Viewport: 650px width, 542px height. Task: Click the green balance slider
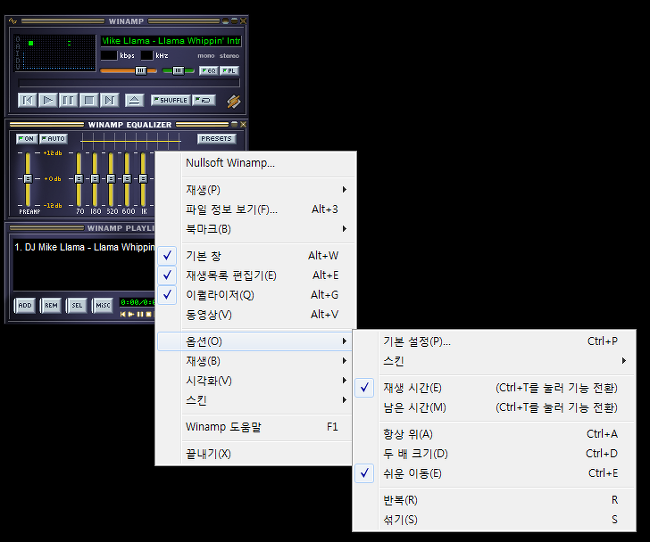(178, 70)
